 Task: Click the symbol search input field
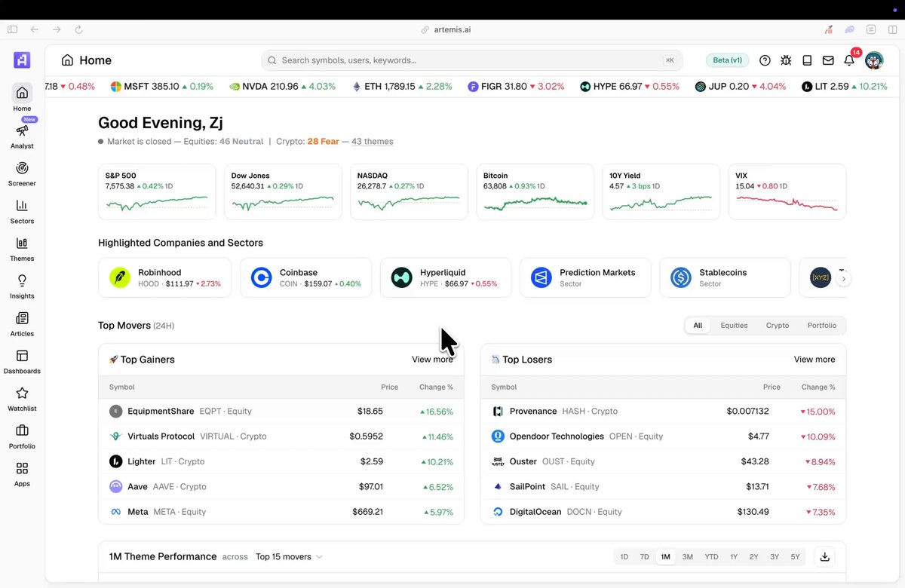(472, 60)
